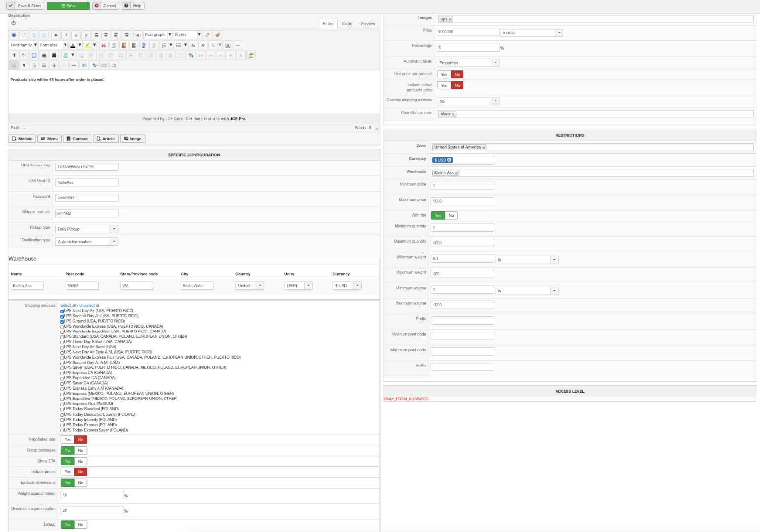
Task: Set Group packages to No
Action: [x=81, y=451]
